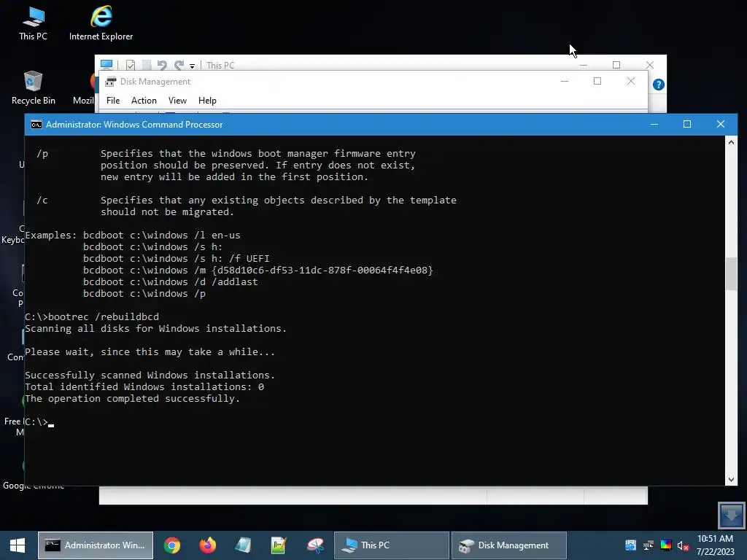Click the colorful display tray icon
The image size is (747, 560).
pyautogui.click(x=666, y=545)
